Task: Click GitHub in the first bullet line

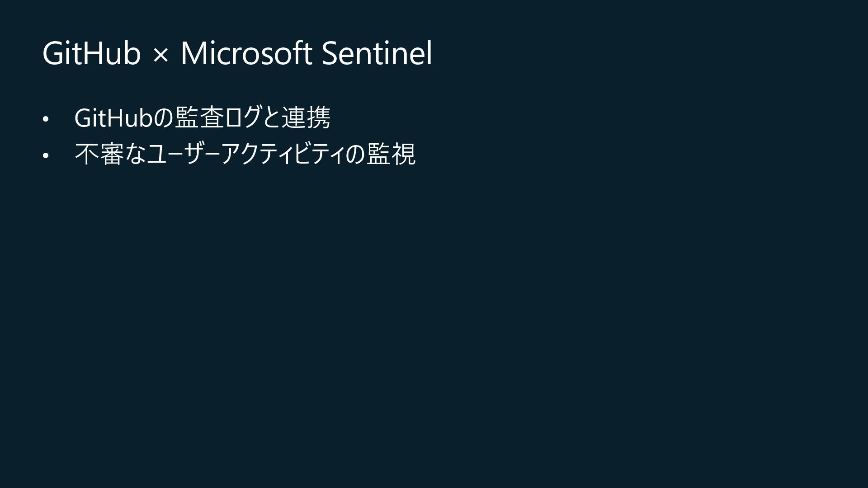Action: click(113, 118)
